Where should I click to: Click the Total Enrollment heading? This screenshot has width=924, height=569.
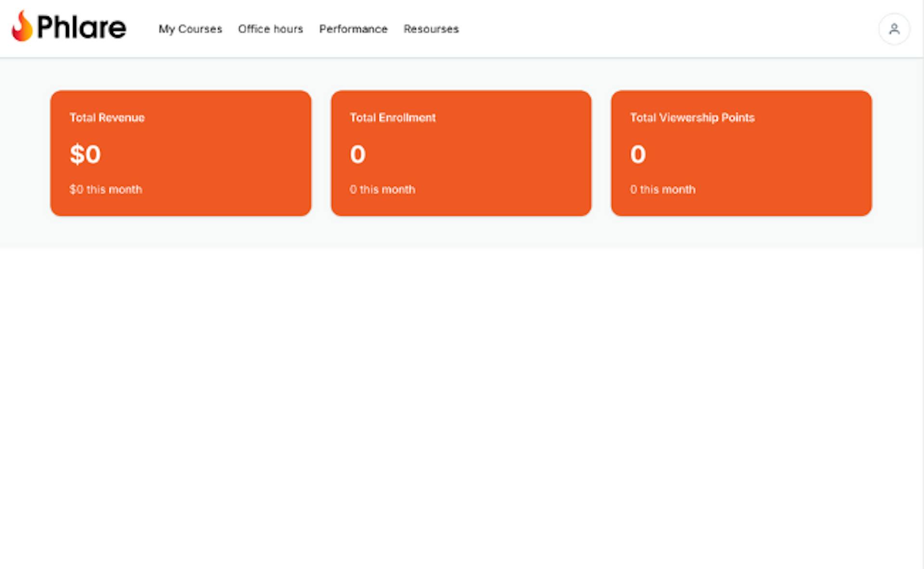click(x=392, y=117)
